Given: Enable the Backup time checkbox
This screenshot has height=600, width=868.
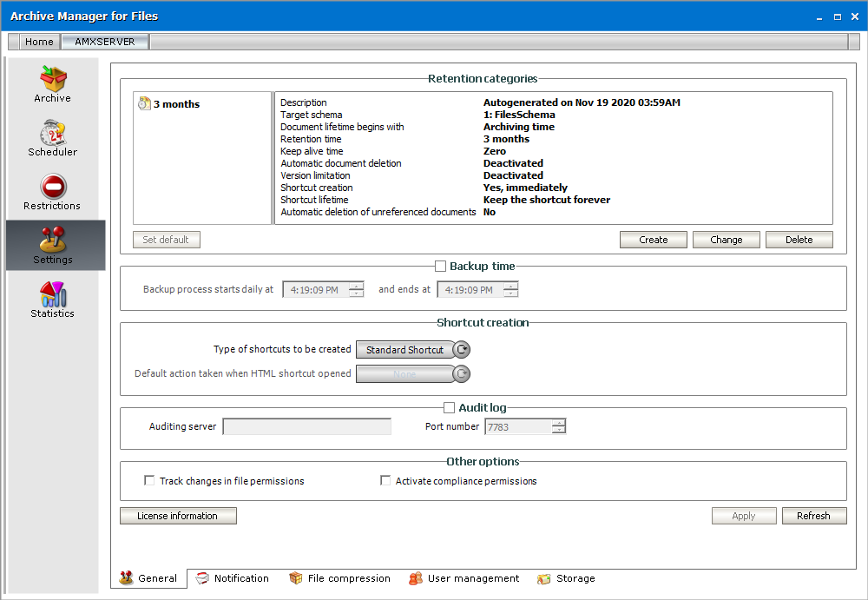Looking at the screenshot, I should [440, 267].
